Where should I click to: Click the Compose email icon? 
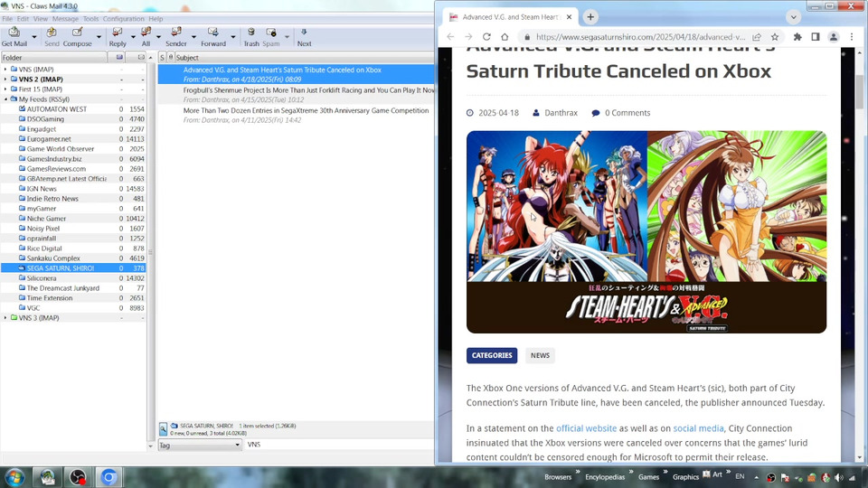click(x=77, y=33)
